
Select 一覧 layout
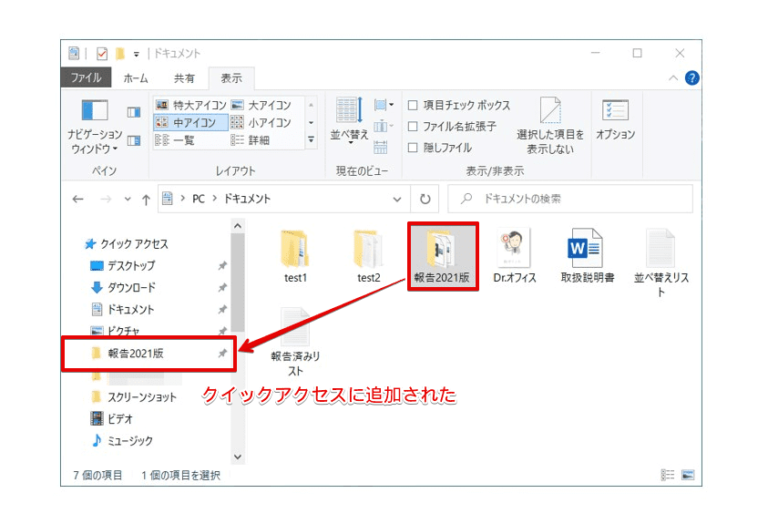175,141
